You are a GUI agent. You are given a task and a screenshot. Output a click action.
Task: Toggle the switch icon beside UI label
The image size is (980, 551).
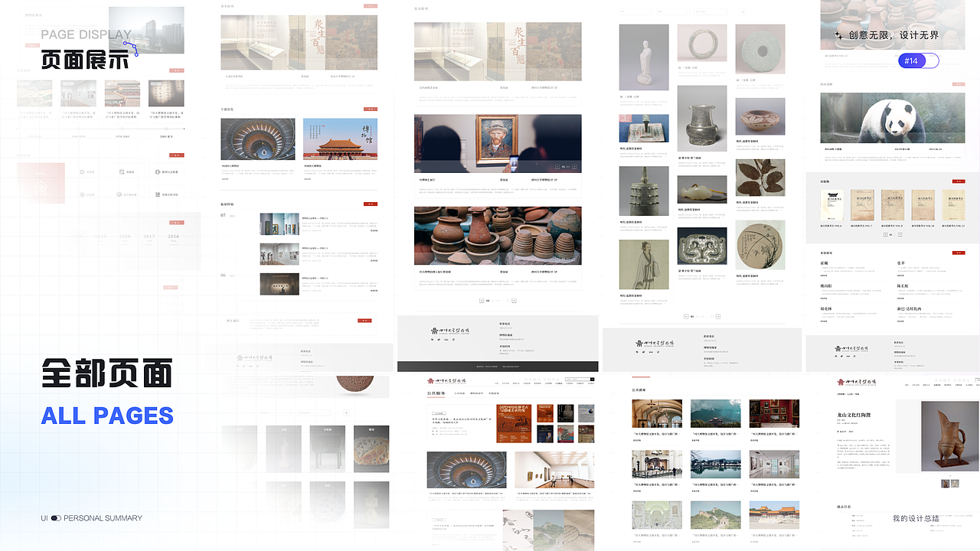pyautogui.click(x=56, y=518)
